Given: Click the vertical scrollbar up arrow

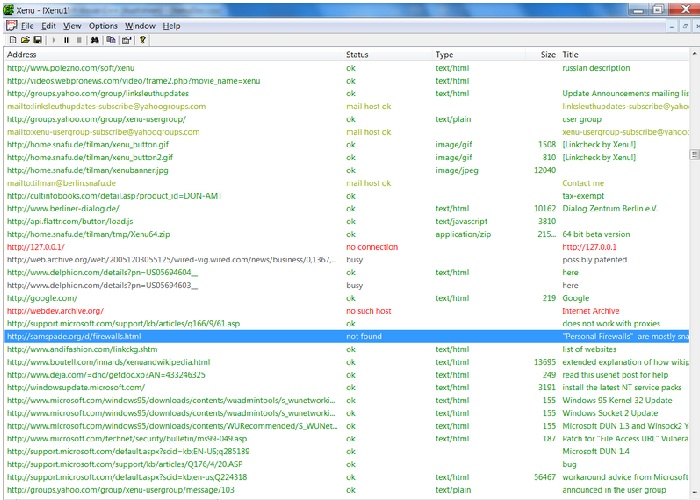Looking at the screenshot, I should pyautogui.click(x=694, y=54).
